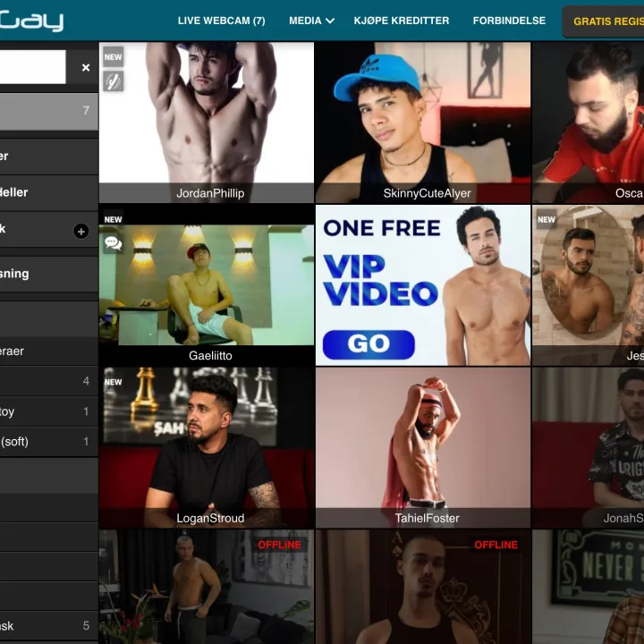Select the '(soft)' filter with count 1
Screen dimensions: 644x644
49,441
